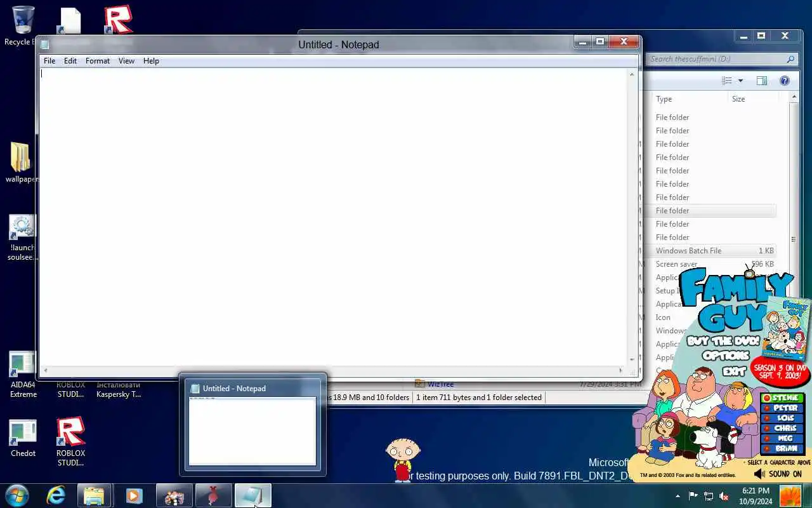
Task: Click the Notepad scroll up arrow
Action: point(632,74)
